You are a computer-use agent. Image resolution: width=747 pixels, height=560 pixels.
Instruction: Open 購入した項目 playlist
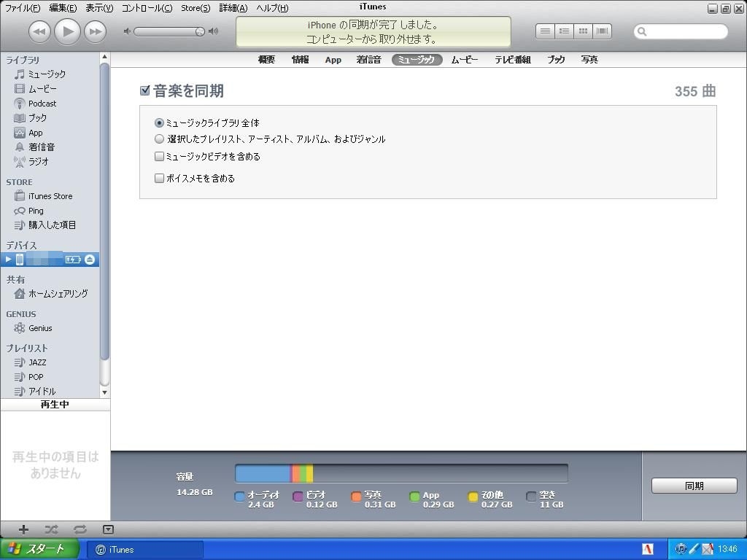click(50, 225)
